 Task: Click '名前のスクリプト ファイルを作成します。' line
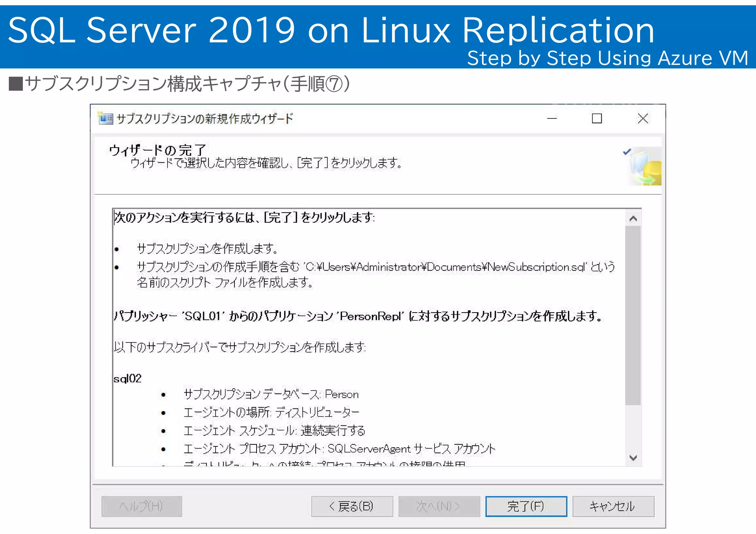coord(225,282)
